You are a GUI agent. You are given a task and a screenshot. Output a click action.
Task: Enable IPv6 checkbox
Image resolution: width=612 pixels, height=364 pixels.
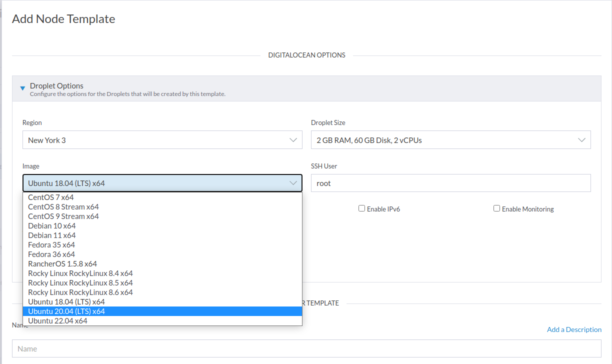[x=361, y=208]
